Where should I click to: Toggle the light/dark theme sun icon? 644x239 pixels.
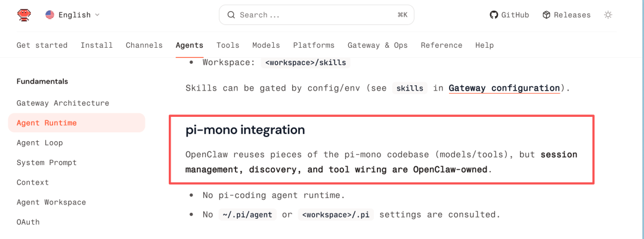pos(608,15)
